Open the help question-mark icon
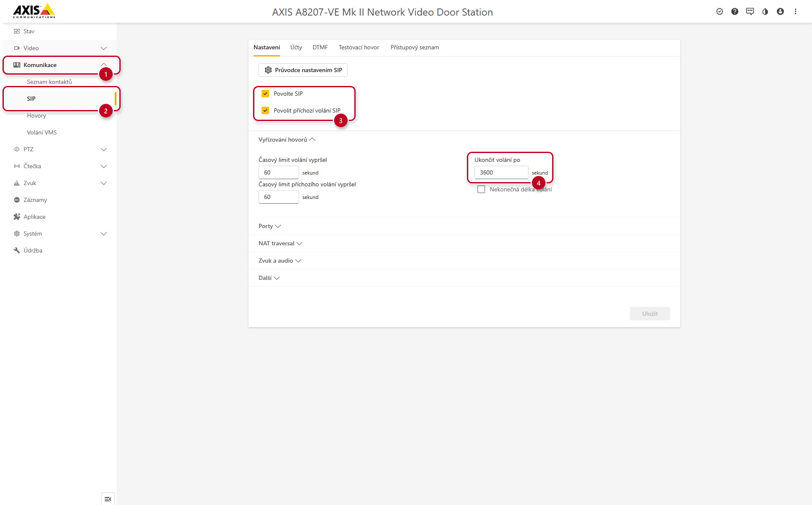 (x=735, y=12)
